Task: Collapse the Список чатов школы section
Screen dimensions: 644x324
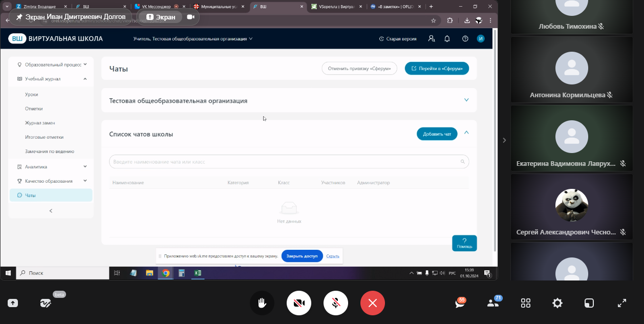Action: [466, 133]
